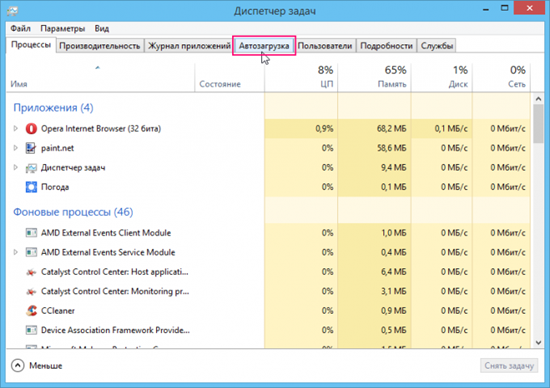The height and width of the screenshot is (388, 550).
Task: Click the paint.net application icon
Action: click(x=31, y=148)
